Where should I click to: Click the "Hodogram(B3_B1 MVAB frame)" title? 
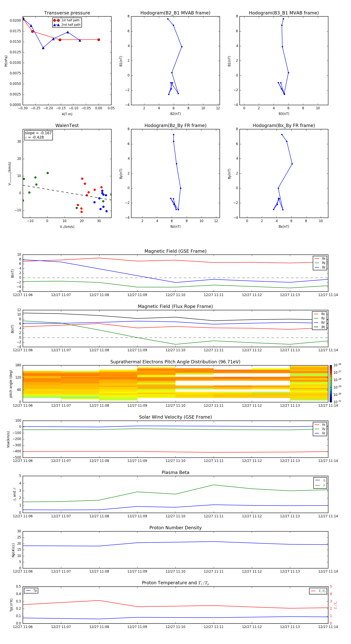tap(284, 13)
